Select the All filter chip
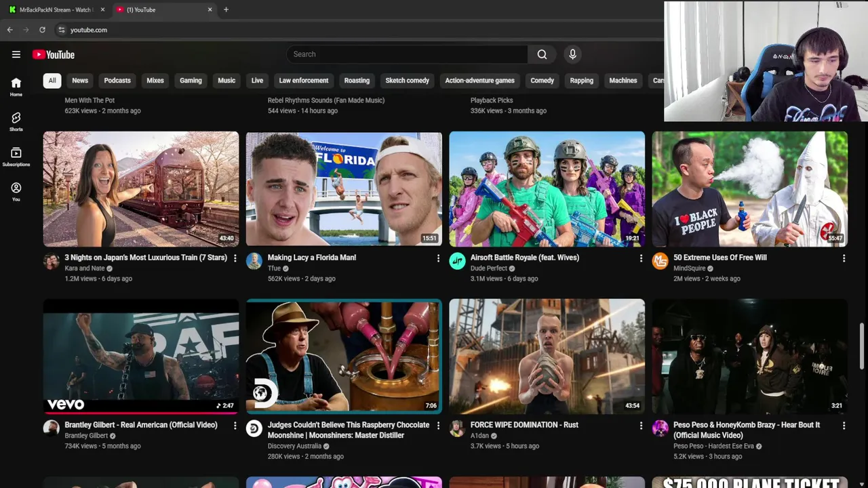The width and height of the screenshot is (868, 488). pos(52,81)
